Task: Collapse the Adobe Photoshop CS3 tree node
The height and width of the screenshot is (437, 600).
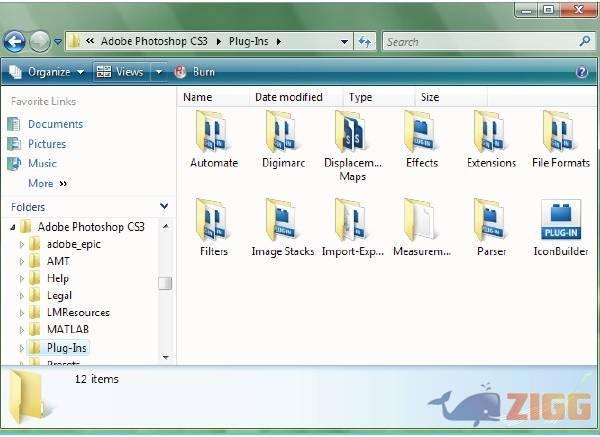Action: pos(13,227)
